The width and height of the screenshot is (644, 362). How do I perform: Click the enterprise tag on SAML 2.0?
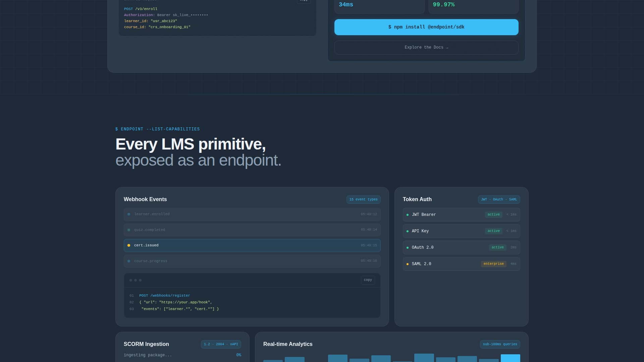point(493,264)
